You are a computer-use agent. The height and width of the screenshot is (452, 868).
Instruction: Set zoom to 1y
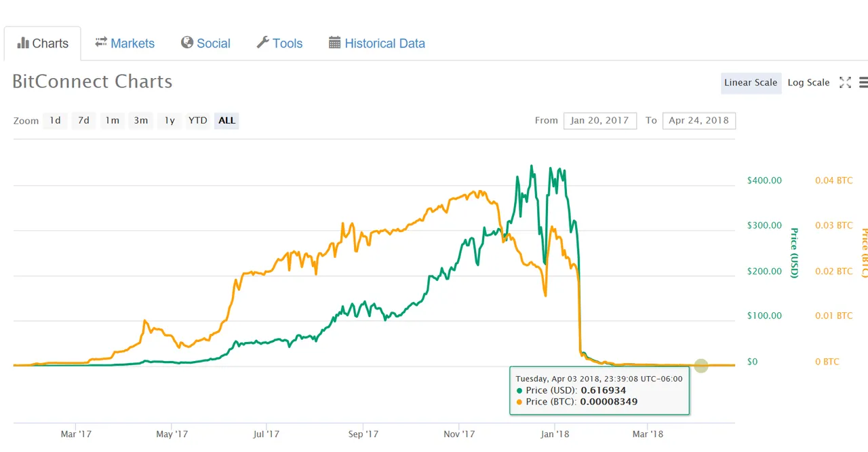170,121
